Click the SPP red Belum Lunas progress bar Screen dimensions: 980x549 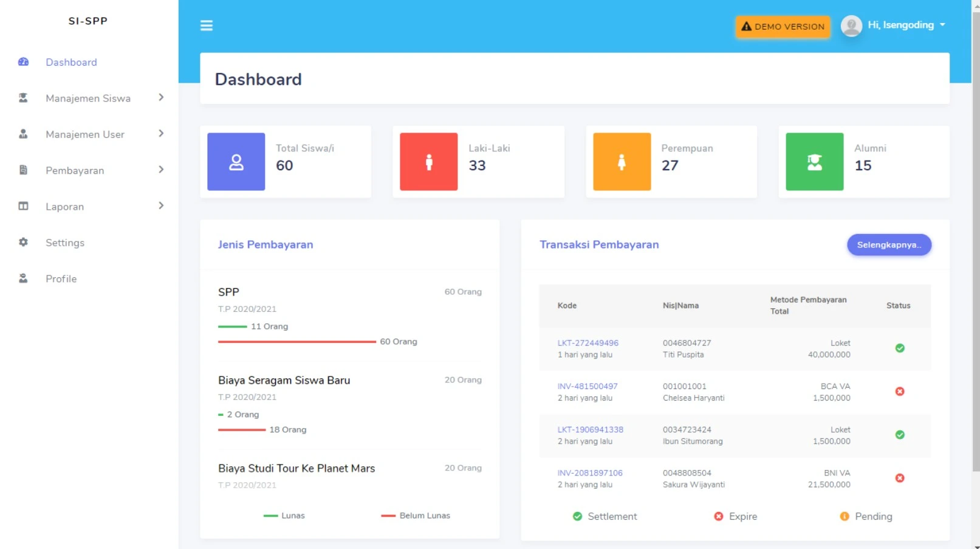tap(297, 342)
